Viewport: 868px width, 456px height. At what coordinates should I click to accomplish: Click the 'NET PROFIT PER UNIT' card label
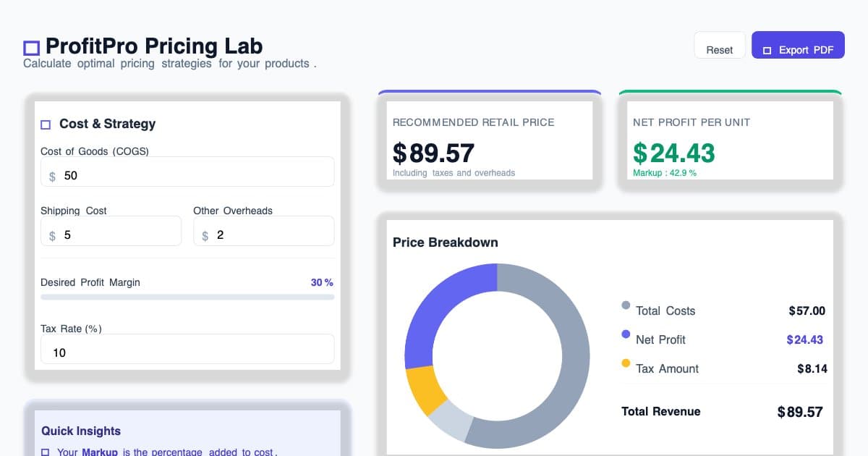692,122
